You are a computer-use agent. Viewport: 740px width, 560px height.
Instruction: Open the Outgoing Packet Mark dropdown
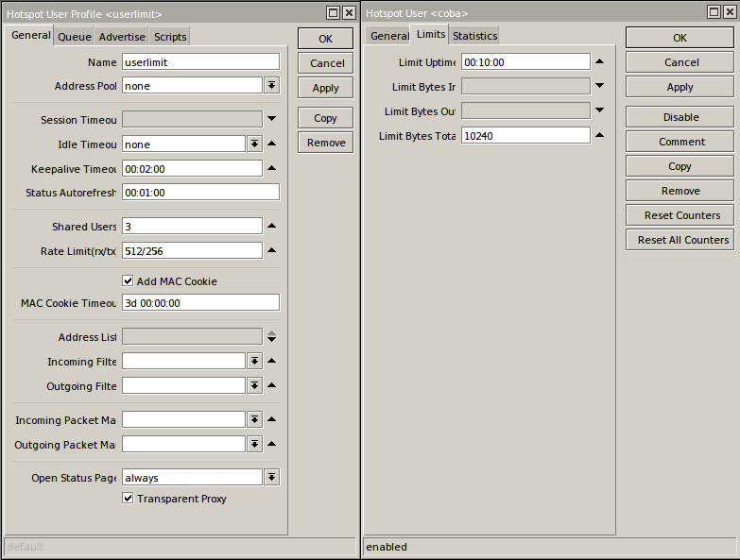pyautogui.click(x=255, y=444)
